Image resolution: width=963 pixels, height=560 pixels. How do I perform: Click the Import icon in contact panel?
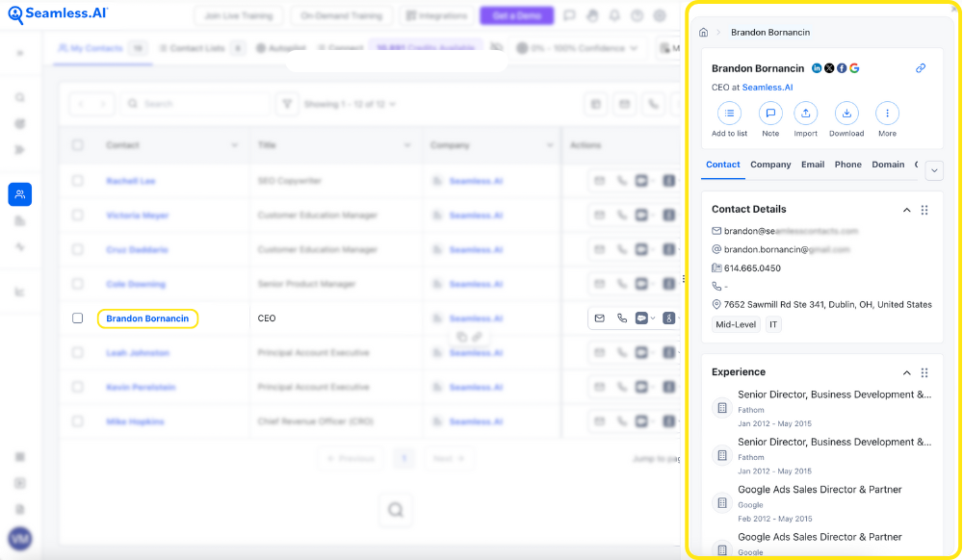pyautogui.click(x=805, y=114)
